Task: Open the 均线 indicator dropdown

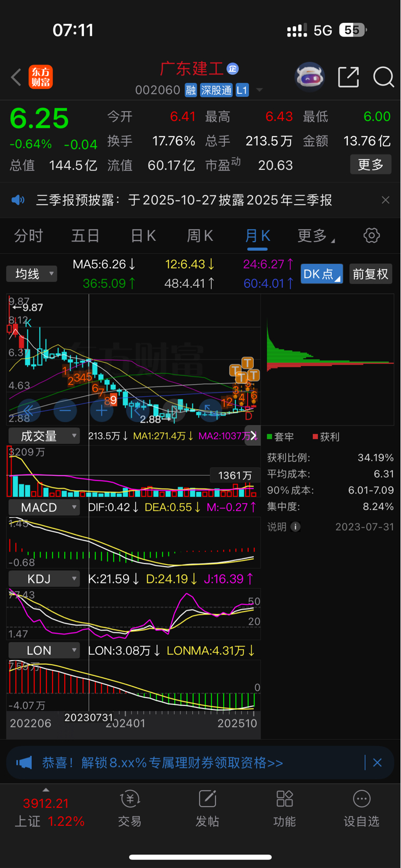Action: tap(32, 274)
